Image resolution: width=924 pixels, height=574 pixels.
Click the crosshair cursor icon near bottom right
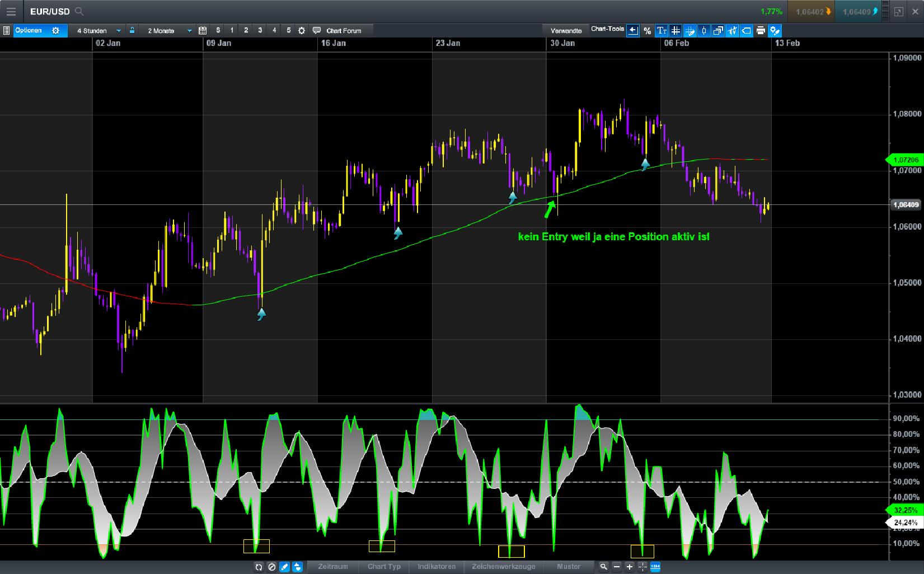click(x=642, y=567)
